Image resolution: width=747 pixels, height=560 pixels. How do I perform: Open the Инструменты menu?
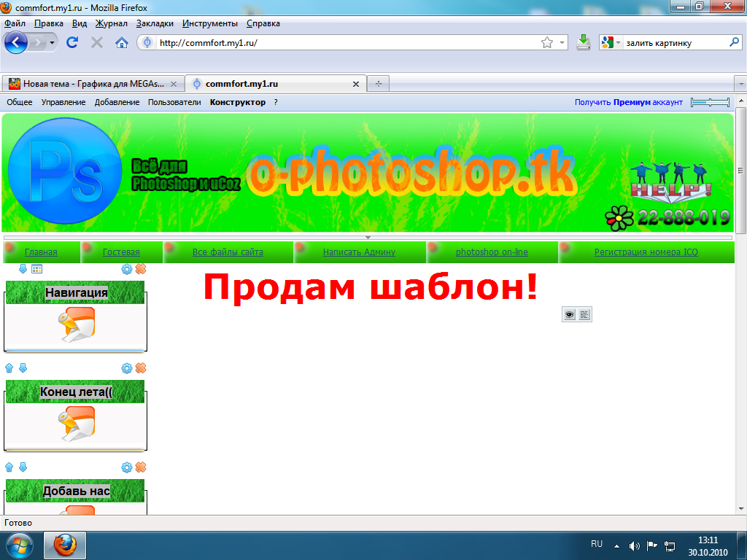[x=210, y=23]
